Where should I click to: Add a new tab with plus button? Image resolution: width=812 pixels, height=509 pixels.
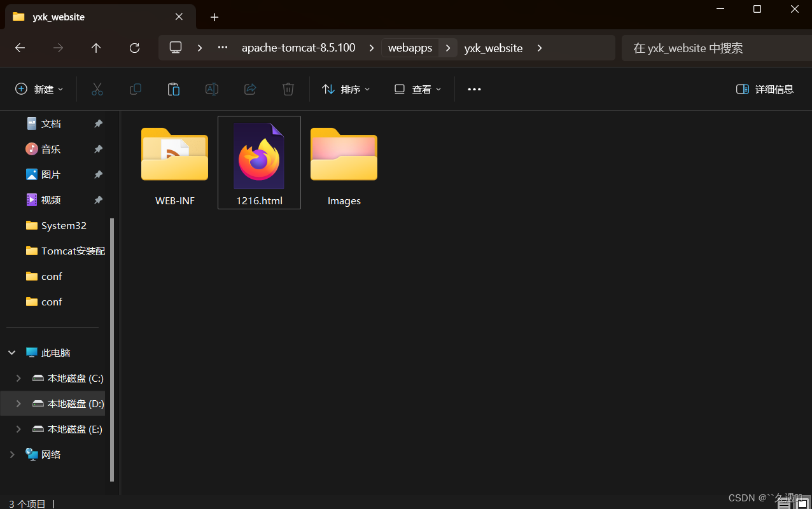coord(214,17)
